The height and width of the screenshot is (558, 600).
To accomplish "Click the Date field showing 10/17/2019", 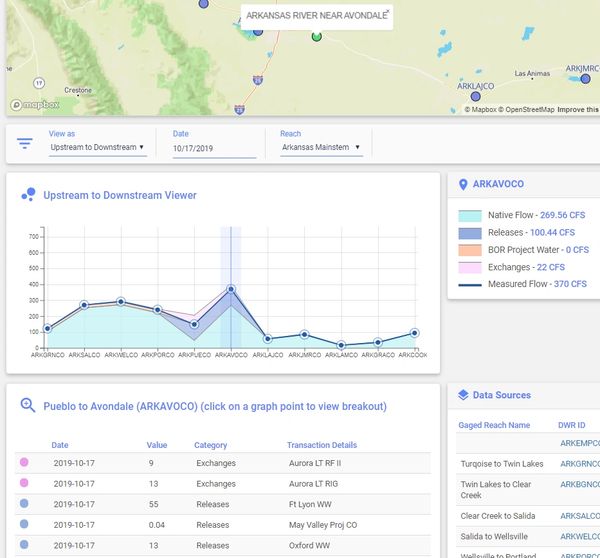I will [213, 148].
